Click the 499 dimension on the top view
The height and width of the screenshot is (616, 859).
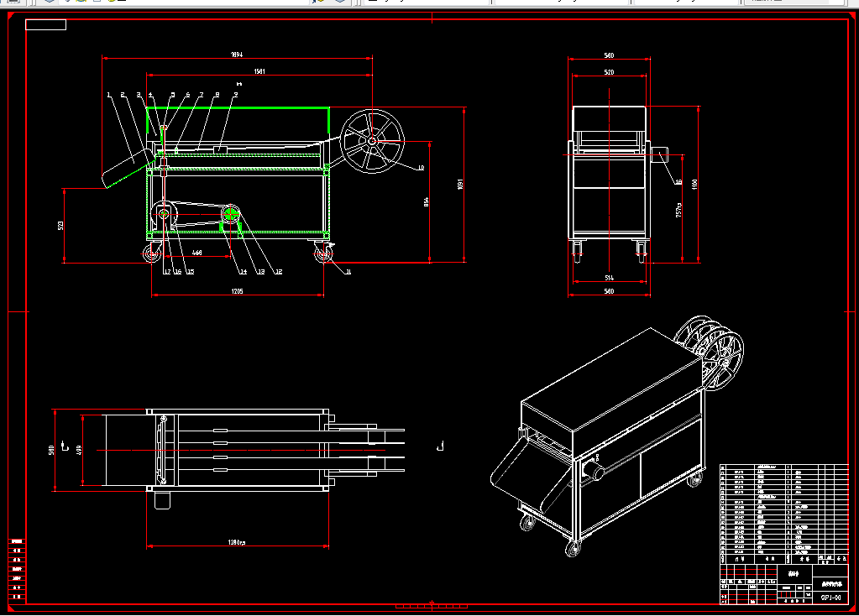pyautogui.click(x=79, y=450)
